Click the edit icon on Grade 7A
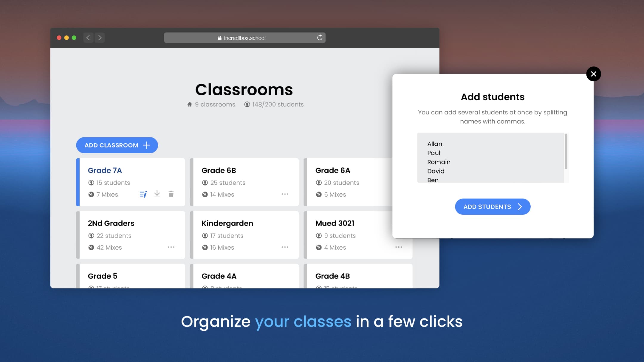 click(143, 194)
